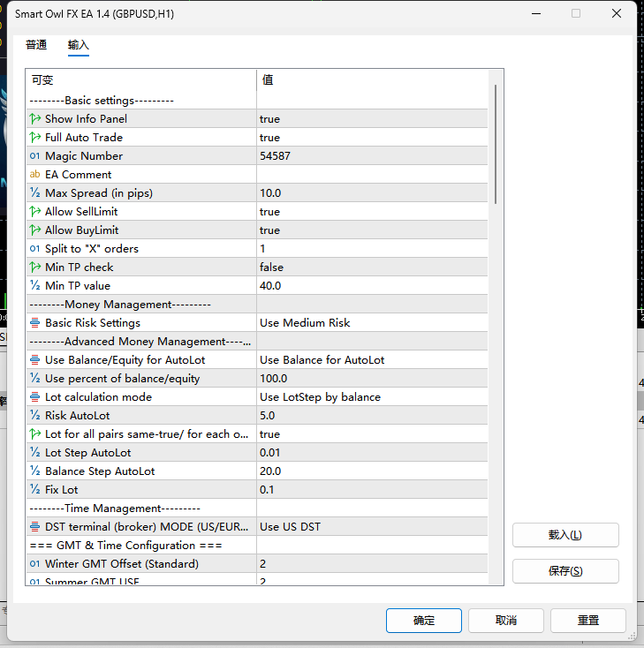This screenshot has height=648, width=644.
Task: Click the vertical scrollbar thumb of inputs list
Action: point(496,144)
